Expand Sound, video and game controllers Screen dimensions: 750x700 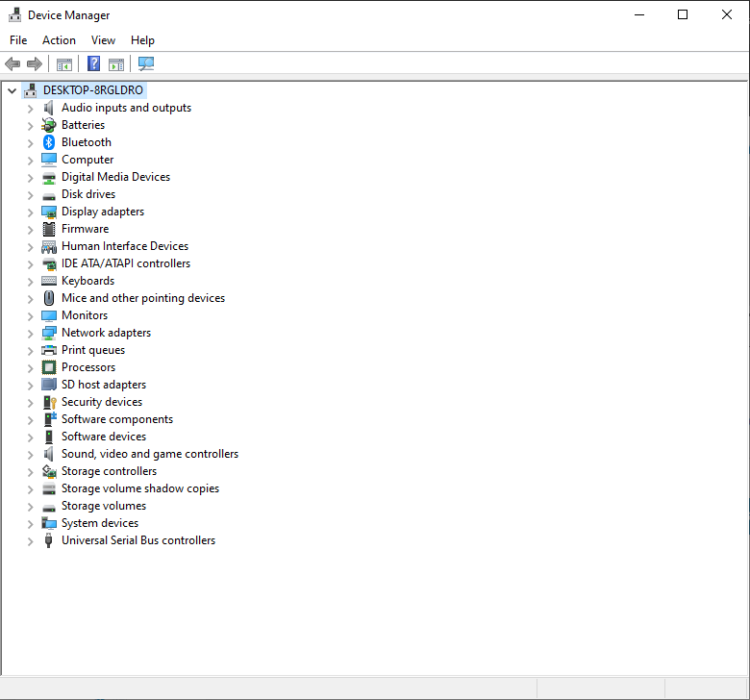pos(30,455)
